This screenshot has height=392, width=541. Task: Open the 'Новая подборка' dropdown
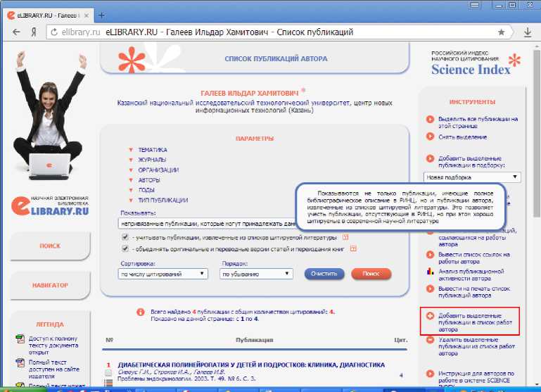tap(472, 177)
